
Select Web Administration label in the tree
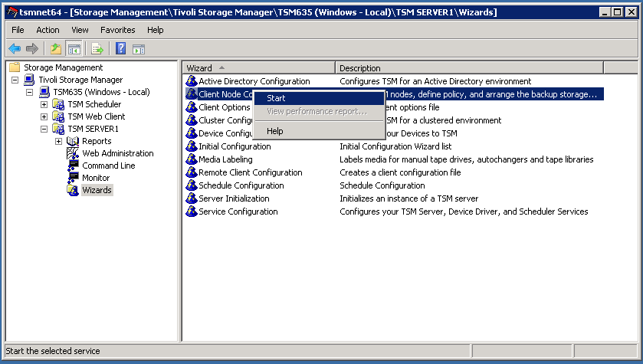pyautogui.click(x=118, y=153)
